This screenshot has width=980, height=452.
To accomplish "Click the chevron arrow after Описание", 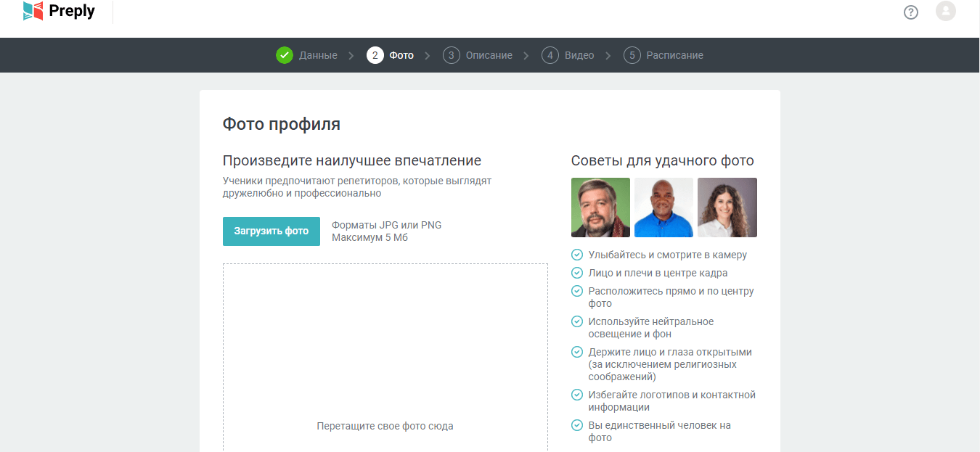I will pyautogui.click(x=526, y=55).
